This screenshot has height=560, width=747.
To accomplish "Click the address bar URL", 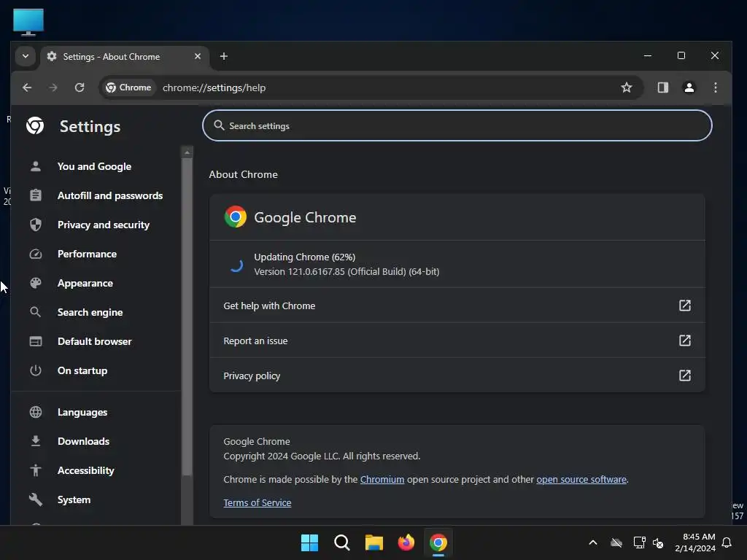I will tap(214, 87).
